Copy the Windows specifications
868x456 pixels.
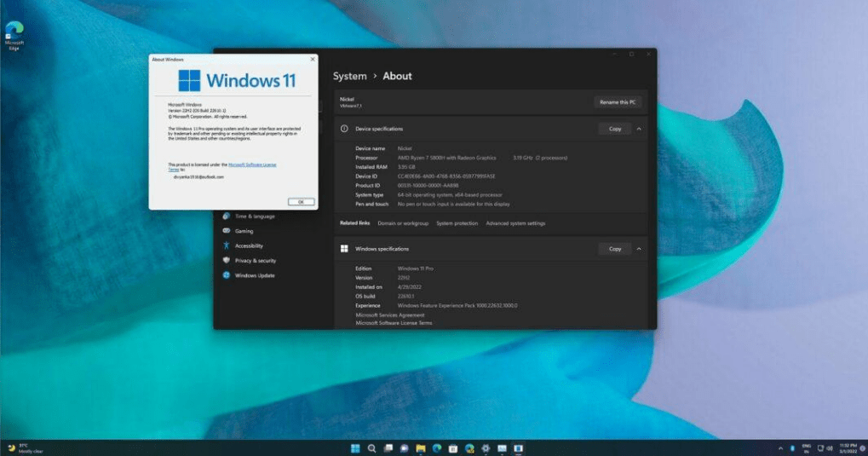(615, 249)
